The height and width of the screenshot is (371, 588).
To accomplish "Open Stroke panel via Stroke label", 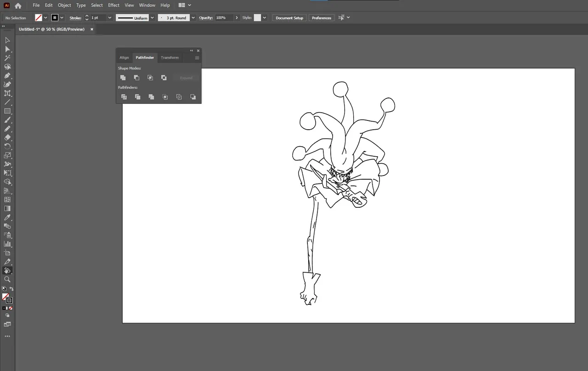I will click(75, 17).
